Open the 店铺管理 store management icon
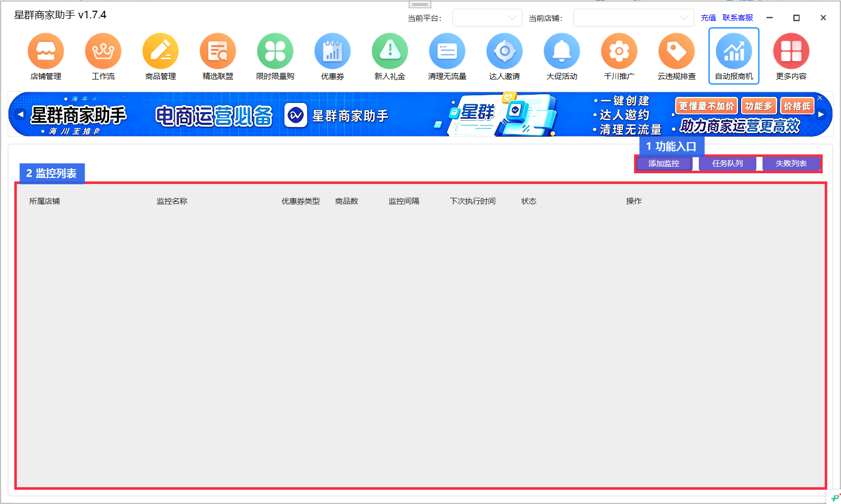 [46, 51]
